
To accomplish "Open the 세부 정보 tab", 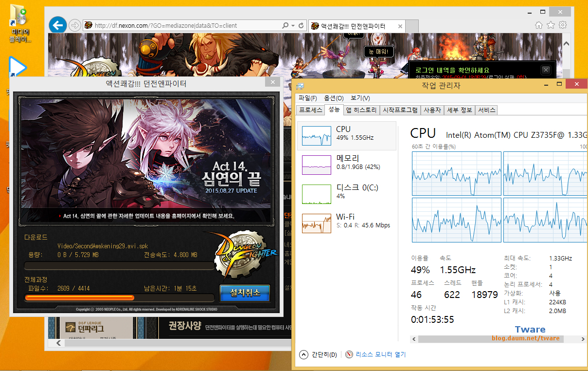I will [x=459, y=110].
